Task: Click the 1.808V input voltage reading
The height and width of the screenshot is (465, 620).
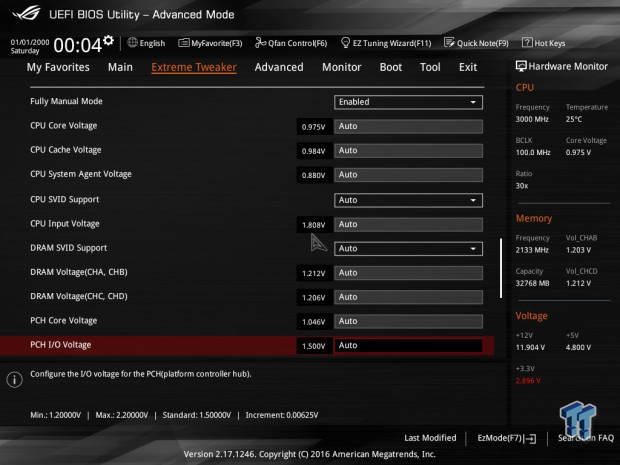Action: 314,225
